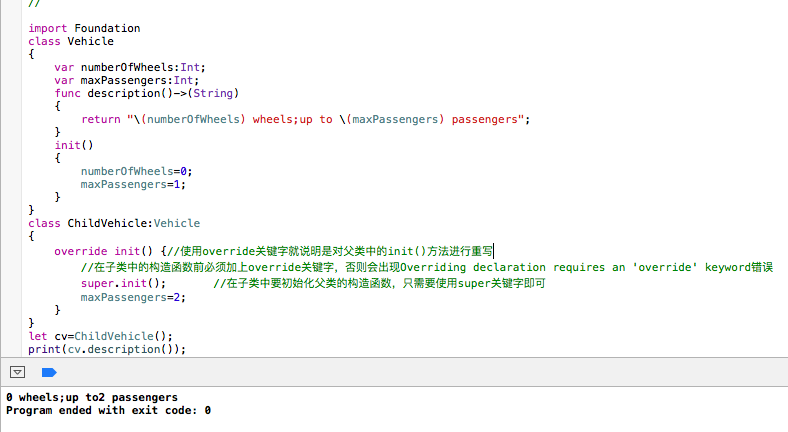788x432 pixels.
Task: Click 'maxPassengers=1;' assignment line
Action: pos(133,184)
